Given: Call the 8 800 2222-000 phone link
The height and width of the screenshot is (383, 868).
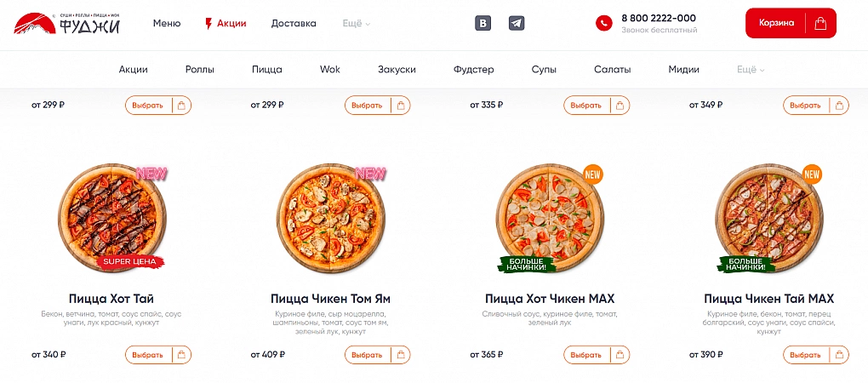Looking at the screenshot, I should click(659, 18).
